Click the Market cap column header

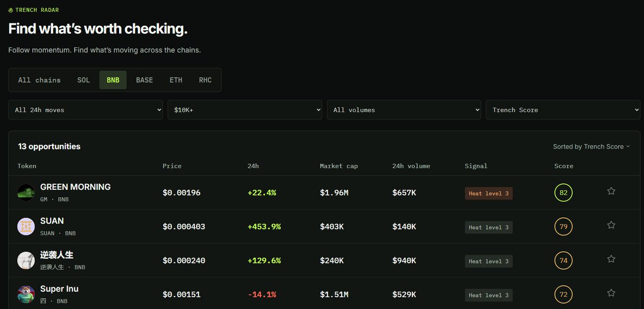tap(339, 166)
